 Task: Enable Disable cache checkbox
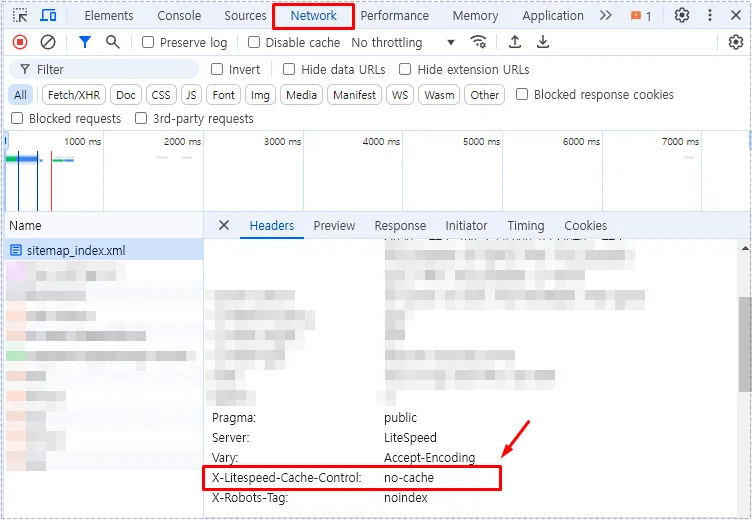[x=254, y=42]
